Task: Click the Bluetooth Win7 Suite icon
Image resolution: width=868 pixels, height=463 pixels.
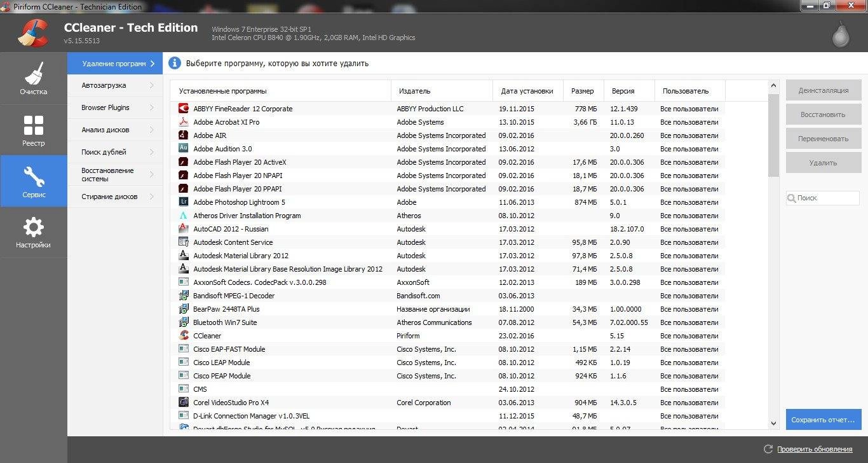Action: 184,322
